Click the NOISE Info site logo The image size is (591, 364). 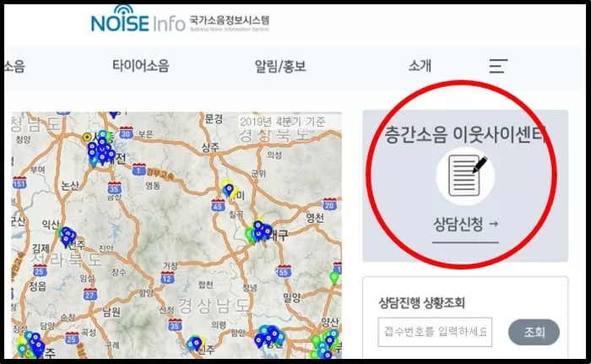coord(138,19)
